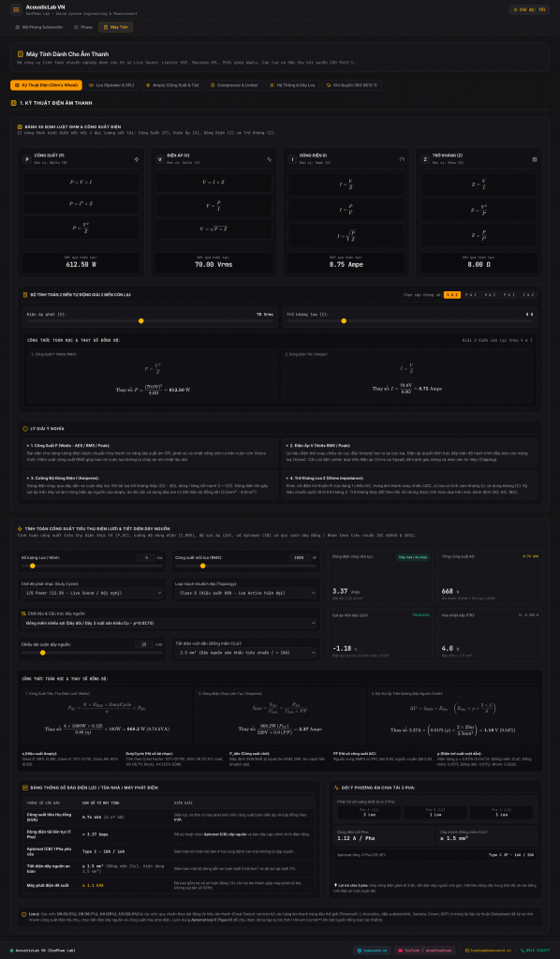
Task: Click the Chế độ mode button at top right
Action: [529, 9]
